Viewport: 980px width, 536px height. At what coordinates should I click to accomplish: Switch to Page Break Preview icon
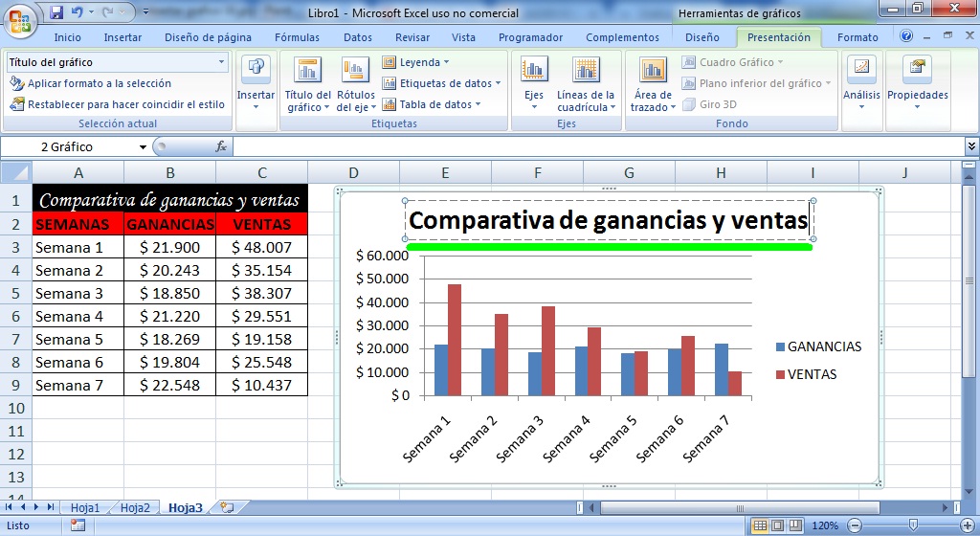click(795, 525)
